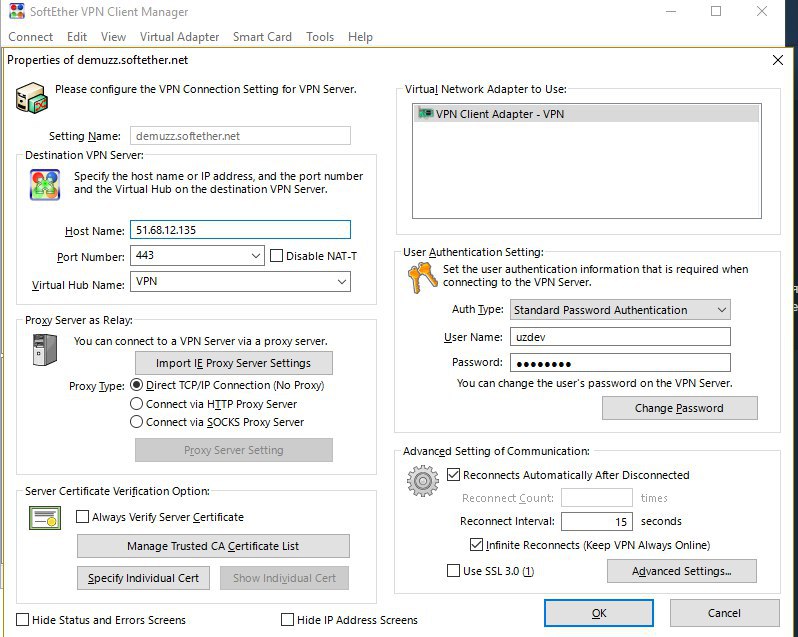Tick Always Verify Server Certificate
The image size is (798, 637).
coord(82,516)
